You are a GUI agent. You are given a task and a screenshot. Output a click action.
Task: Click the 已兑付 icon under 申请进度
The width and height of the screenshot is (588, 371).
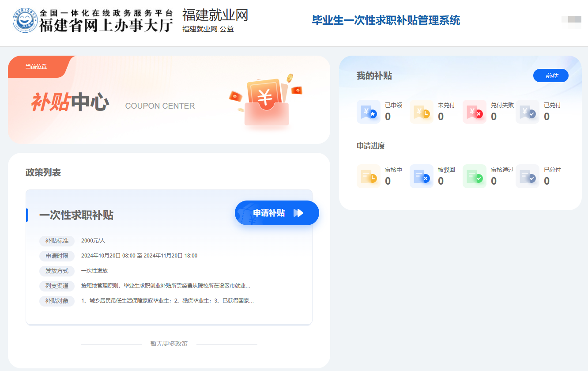pyautogui.click(x=527, y=176)
